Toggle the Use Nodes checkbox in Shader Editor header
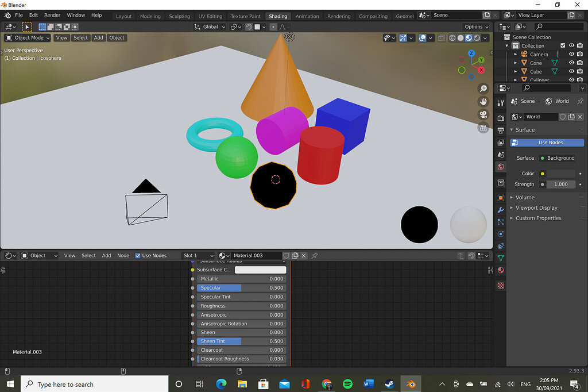This screenshot has height=392, width=588. (138, 255)
